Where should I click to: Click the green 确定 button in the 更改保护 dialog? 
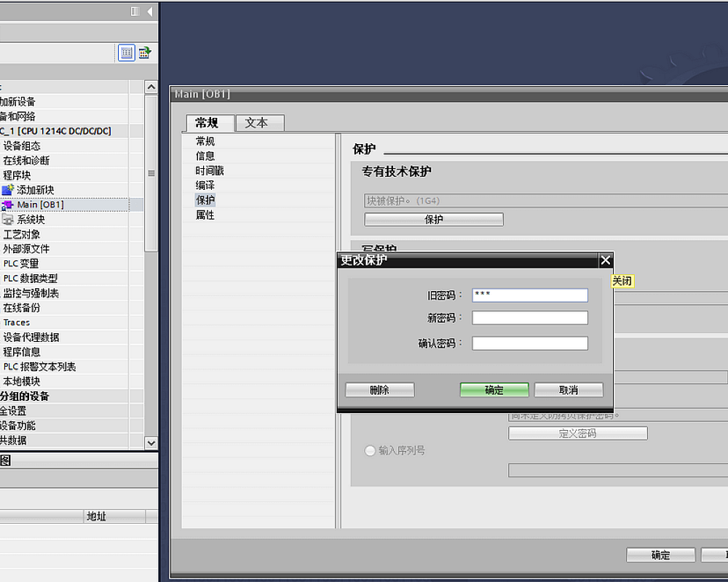[494, 390]
